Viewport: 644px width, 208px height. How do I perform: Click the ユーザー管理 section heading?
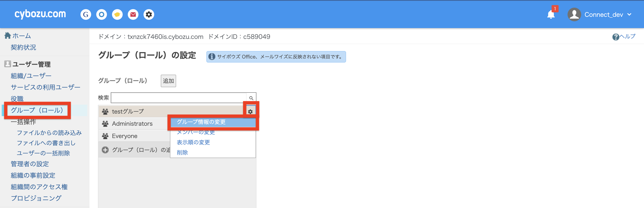(x=32, y=64)
